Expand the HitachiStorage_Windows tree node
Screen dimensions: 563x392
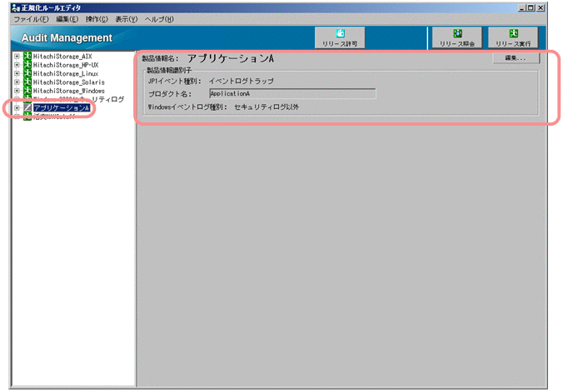tap(17, 91)
